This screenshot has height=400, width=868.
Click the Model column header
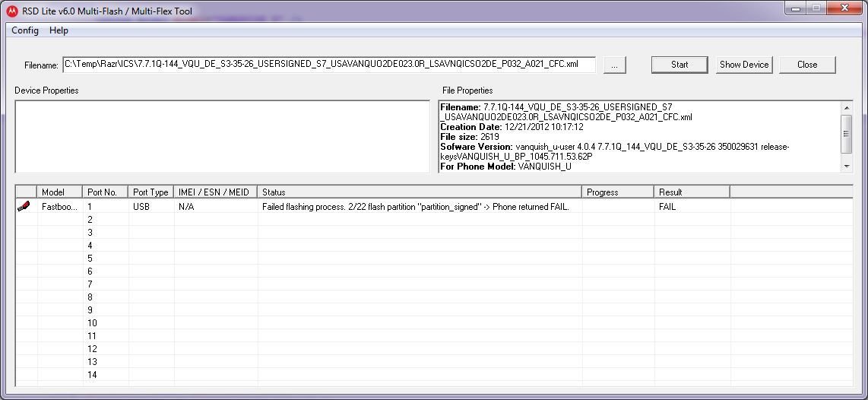(60, 192)
